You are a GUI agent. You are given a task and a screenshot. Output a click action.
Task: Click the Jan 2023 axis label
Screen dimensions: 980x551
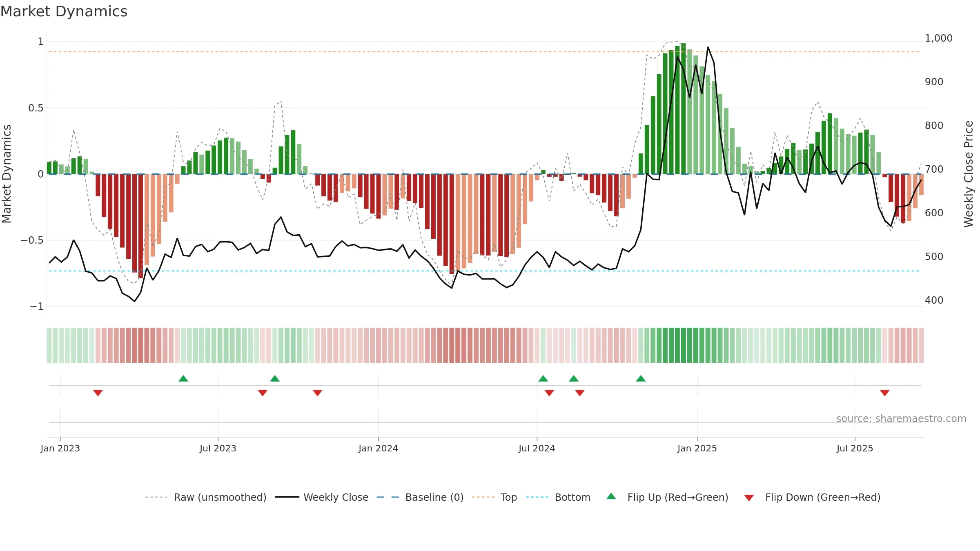coord(60,448)
